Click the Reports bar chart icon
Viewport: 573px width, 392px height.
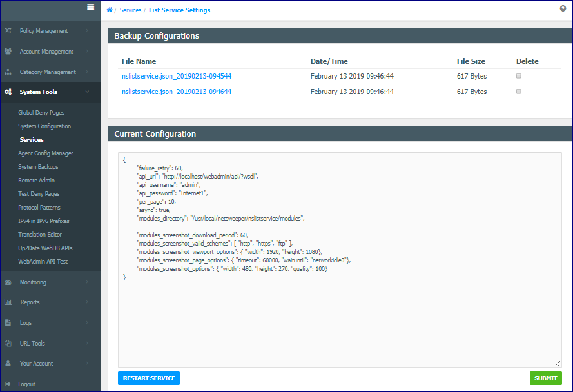click(x=8, y=302)
